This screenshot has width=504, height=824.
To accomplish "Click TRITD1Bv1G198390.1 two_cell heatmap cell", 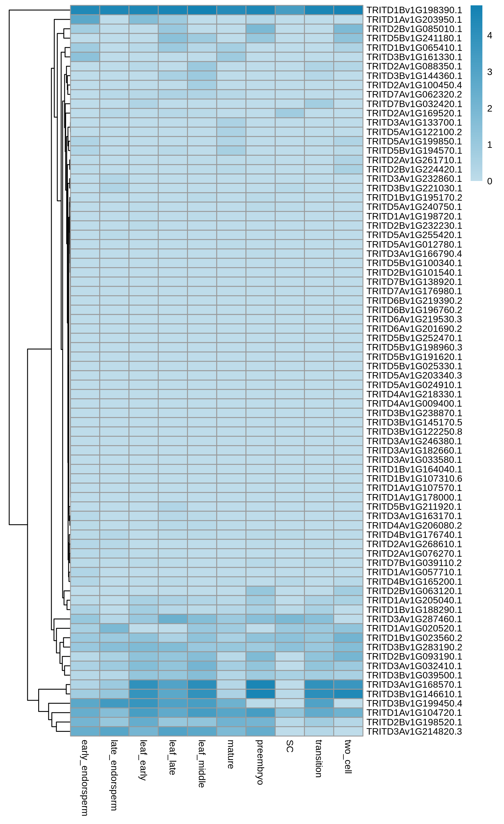I will [348, 10].
